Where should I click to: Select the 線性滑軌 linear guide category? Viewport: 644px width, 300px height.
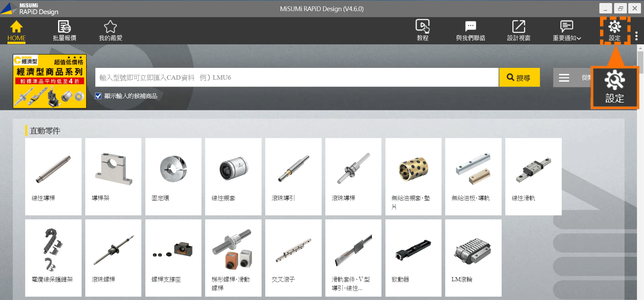pyautogui.click(x=533, y=176)
